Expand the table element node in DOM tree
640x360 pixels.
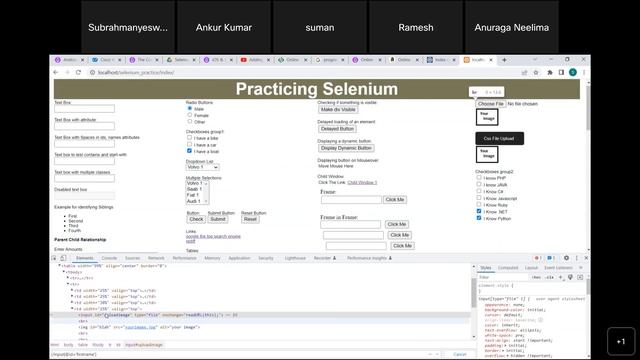(60, 266)
